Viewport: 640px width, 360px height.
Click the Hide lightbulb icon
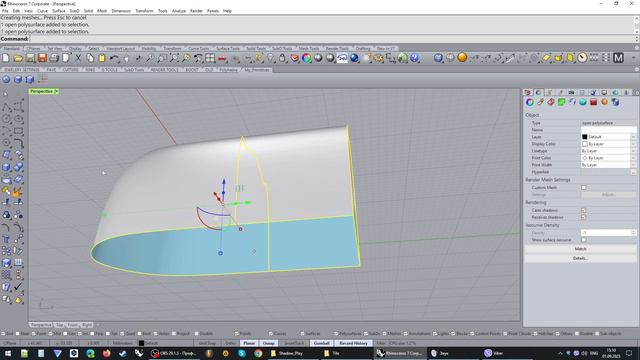point(270,58)
